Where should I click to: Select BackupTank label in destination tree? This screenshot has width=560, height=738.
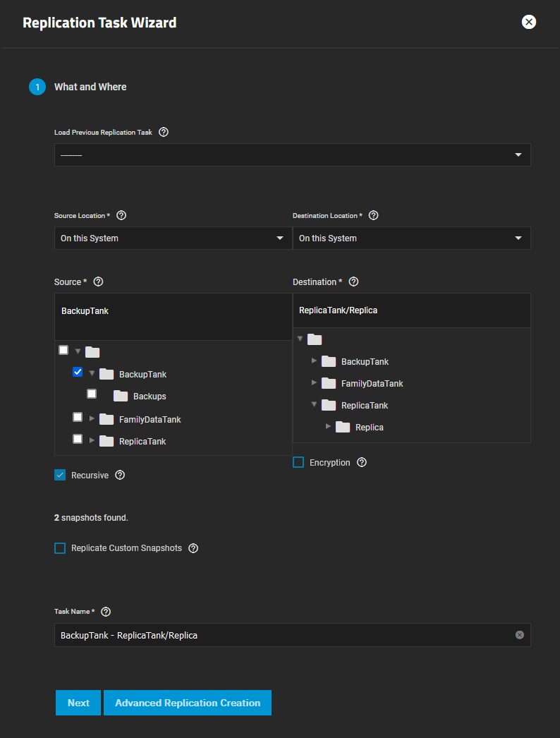(365, 362)
